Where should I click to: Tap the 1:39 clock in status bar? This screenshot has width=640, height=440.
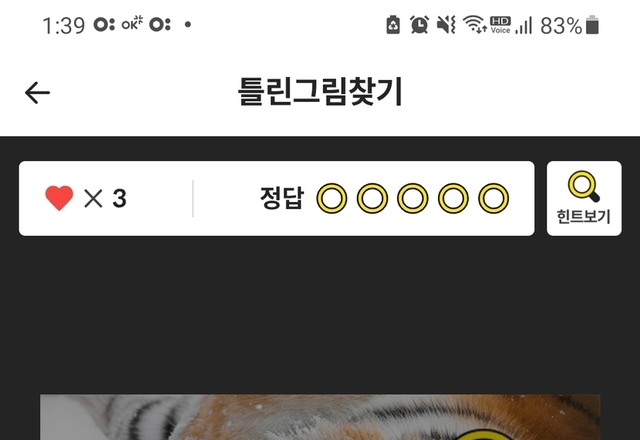pos(64,26)
